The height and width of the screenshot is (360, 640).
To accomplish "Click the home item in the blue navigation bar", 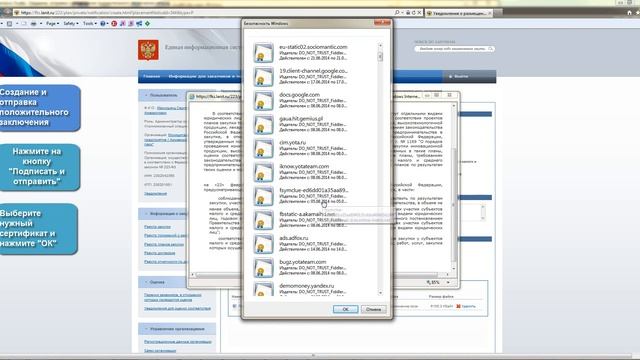I will point(151,76).
